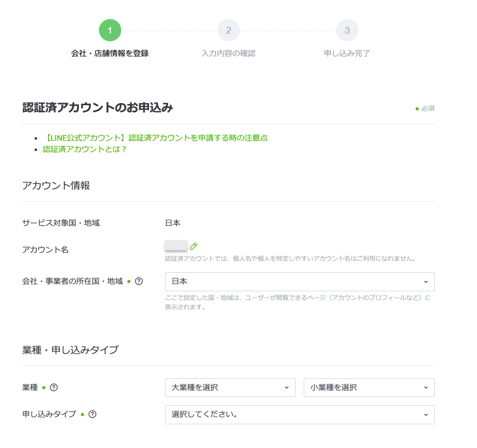
Task: Open the 会社・事業者の所在国・地域 dropdown showing 日本
Action: (x=299, y=281)
